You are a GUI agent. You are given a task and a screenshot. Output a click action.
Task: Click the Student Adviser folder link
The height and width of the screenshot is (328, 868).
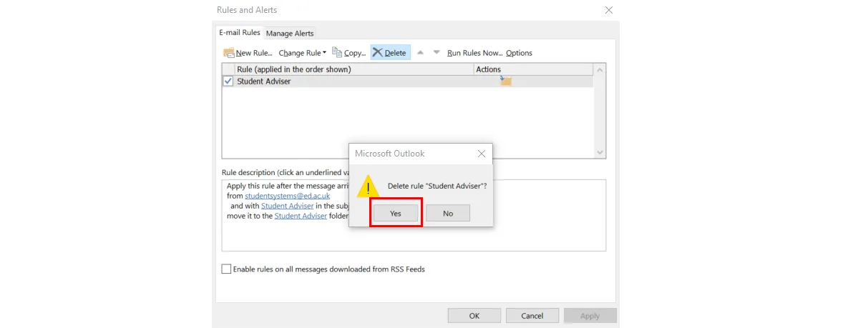pyautogui.click(x=301, y=216)
